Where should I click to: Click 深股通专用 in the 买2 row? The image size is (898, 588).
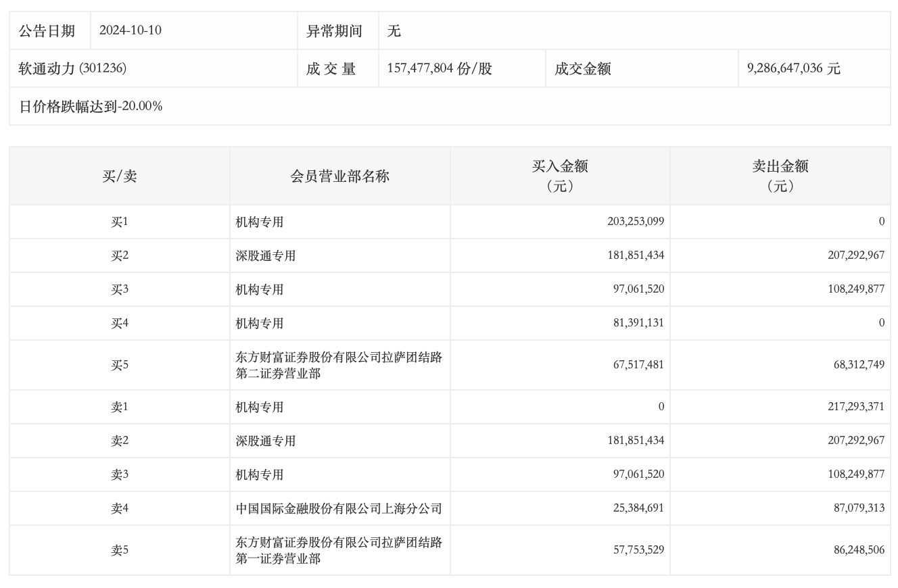coord(265,255)
